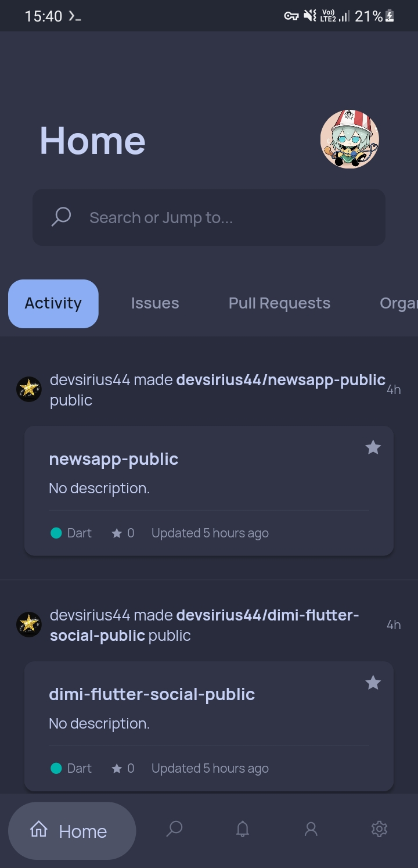
Task: Go to the partially visible Organizations tab
Action: (x=398, y=303)
